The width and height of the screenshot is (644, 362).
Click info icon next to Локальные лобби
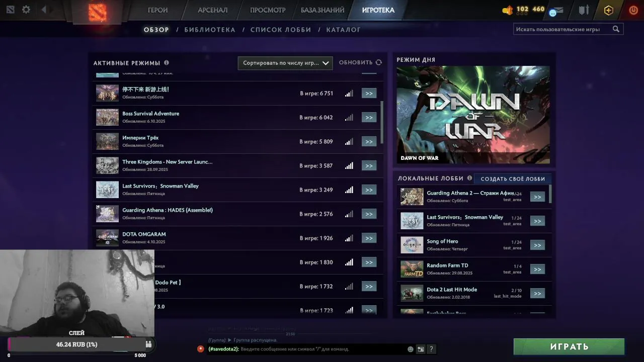(x=469, y=178)
